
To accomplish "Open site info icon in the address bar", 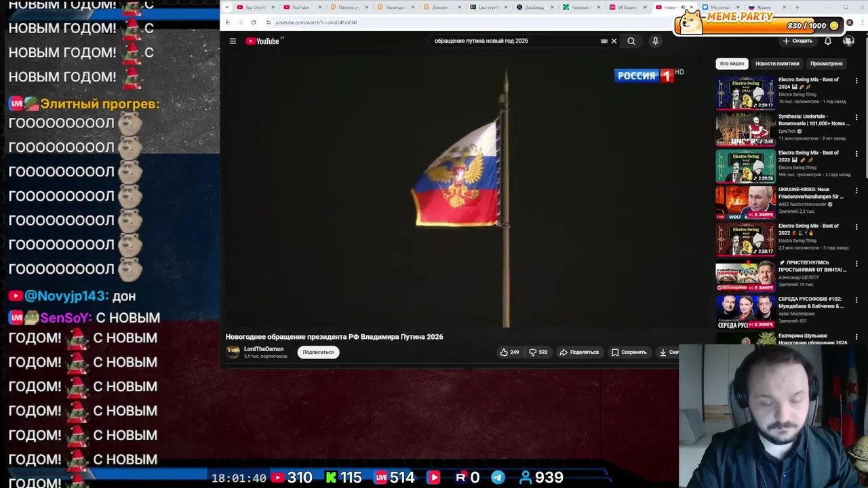I will (269, 22).
